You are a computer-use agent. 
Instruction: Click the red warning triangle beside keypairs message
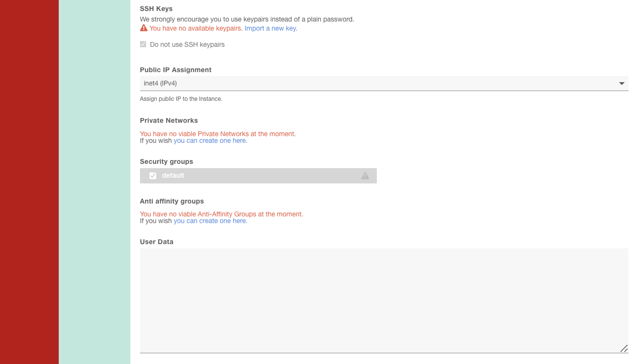click(144, 28)
